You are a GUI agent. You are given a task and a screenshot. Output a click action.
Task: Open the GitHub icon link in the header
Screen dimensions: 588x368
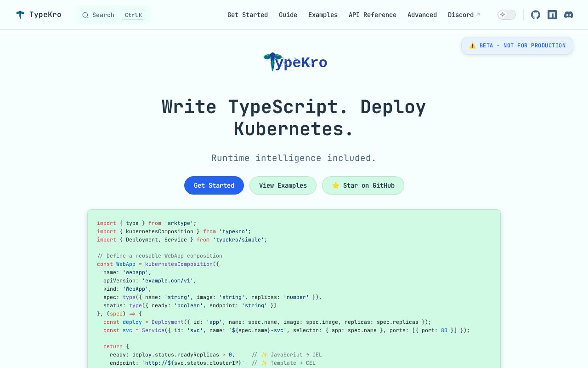pyautogui.click(x=536, y=15)
